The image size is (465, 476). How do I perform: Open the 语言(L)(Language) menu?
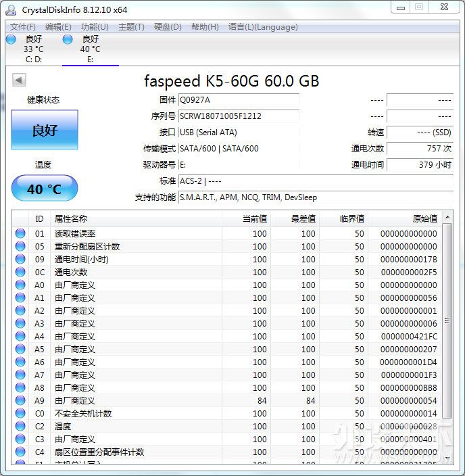coord(263,27)
